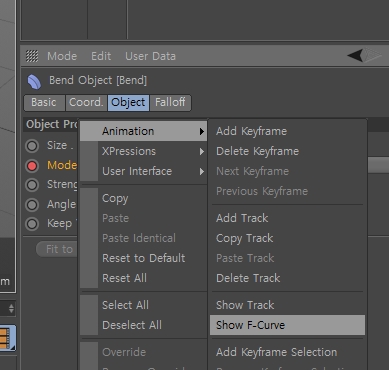Toggle the red Mode keyframe circle

pyautogui.click(x=32, y=166)
